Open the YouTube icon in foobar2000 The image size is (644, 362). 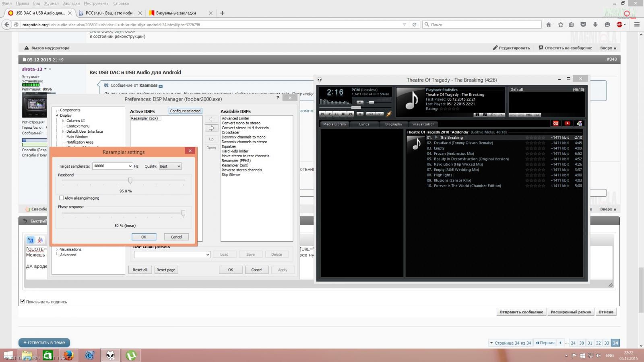click(568, 123)
